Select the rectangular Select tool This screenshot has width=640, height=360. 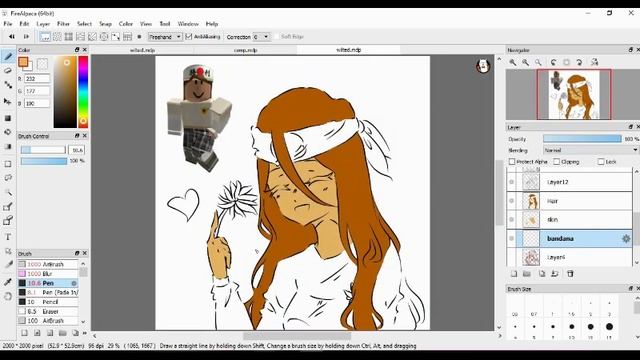8,164
